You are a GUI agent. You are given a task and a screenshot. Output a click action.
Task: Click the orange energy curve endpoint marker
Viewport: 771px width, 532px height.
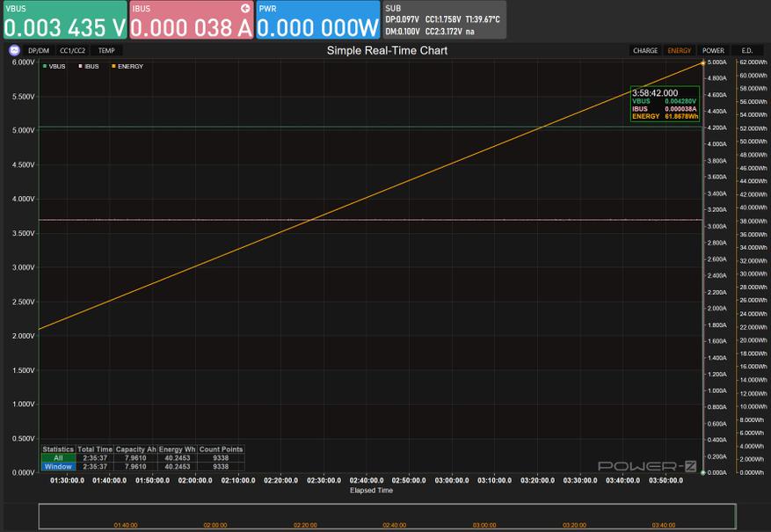702,62
